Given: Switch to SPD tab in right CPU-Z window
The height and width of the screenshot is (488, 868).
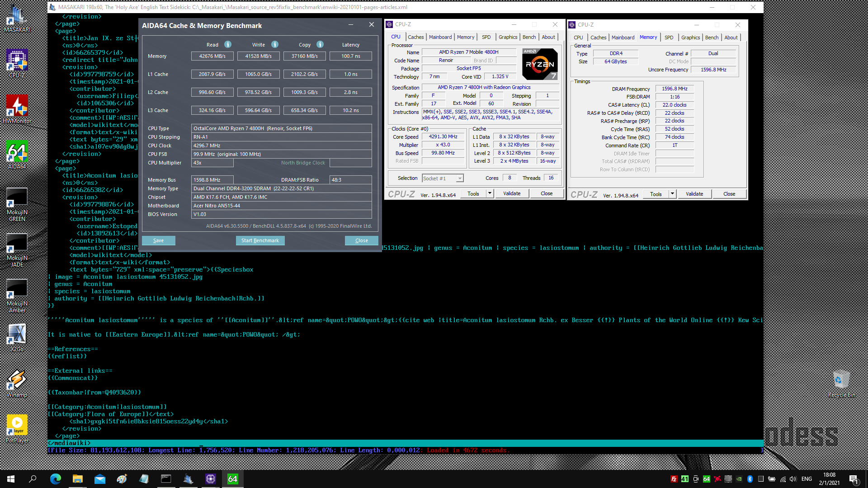Looking at the screenshot, I should (x=669, y=38).
